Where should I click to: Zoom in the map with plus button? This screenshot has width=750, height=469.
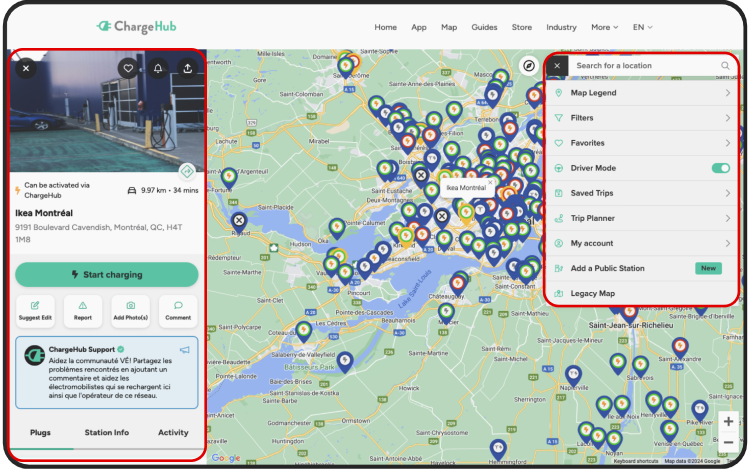(728, 421)
